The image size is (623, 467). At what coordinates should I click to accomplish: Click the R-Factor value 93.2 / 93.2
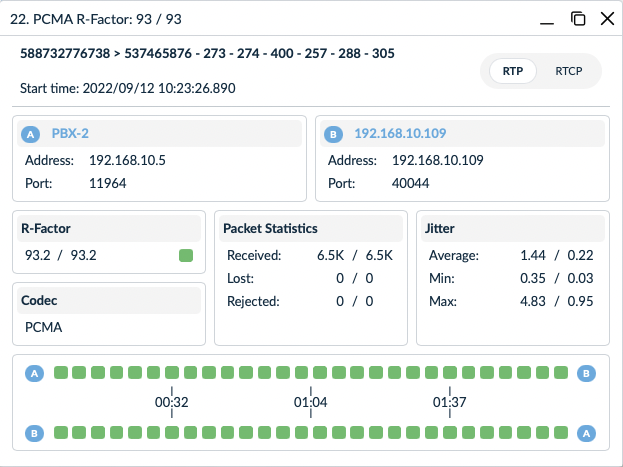click(60, 255)
